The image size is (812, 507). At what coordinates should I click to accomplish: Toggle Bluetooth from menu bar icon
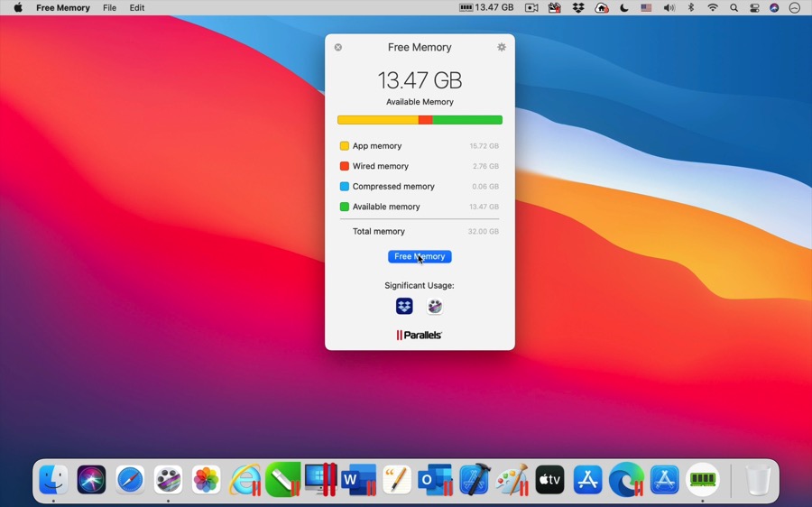[x=691, y=8]
